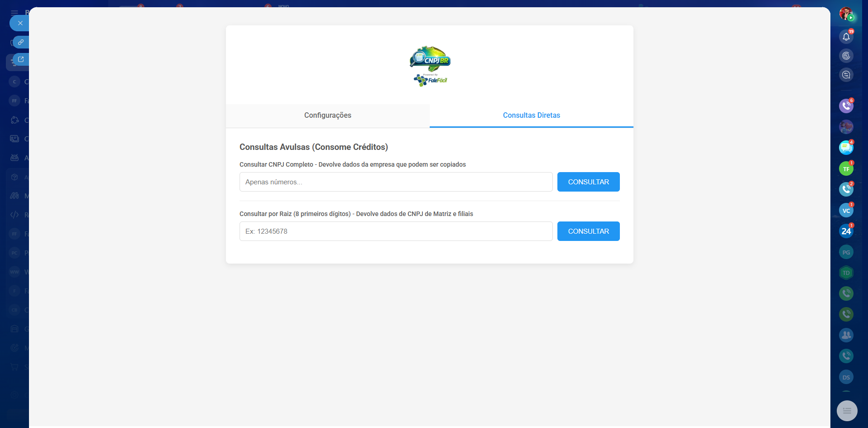Expand the round menu button at bottom right
This screenshot has height=428, width=868.
(x=847, y=411)
